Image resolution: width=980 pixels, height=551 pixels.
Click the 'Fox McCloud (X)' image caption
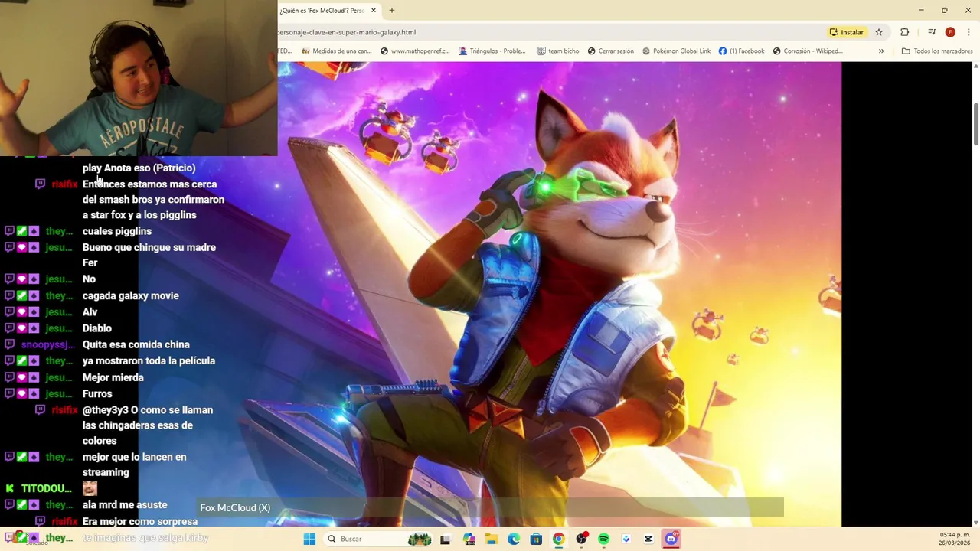coord(235,508)
